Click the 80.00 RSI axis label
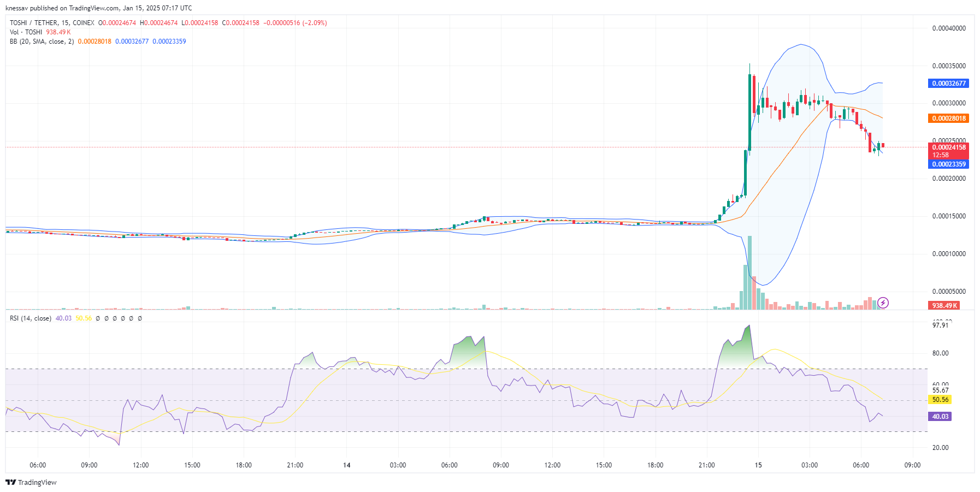 tap(940, 353)
